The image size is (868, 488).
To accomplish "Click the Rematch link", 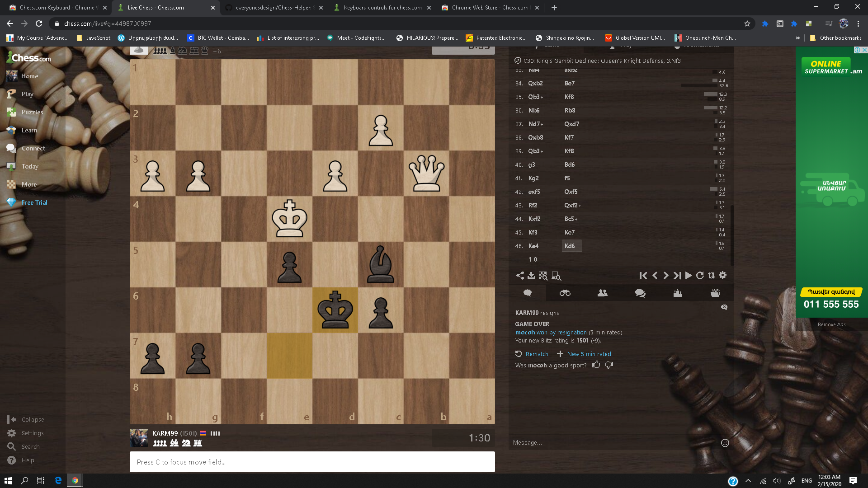I will [537, 354].
